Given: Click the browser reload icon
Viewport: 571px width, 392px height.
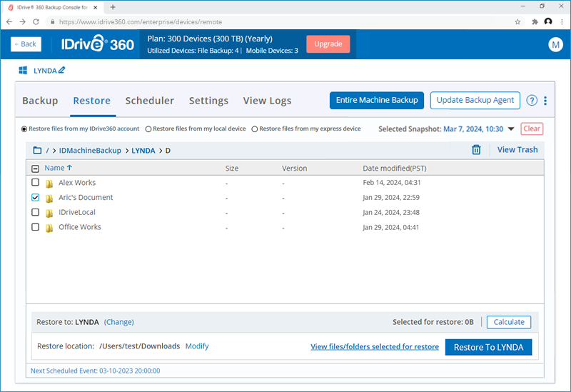Looking at the screenshot, I should tap(36, 22).
